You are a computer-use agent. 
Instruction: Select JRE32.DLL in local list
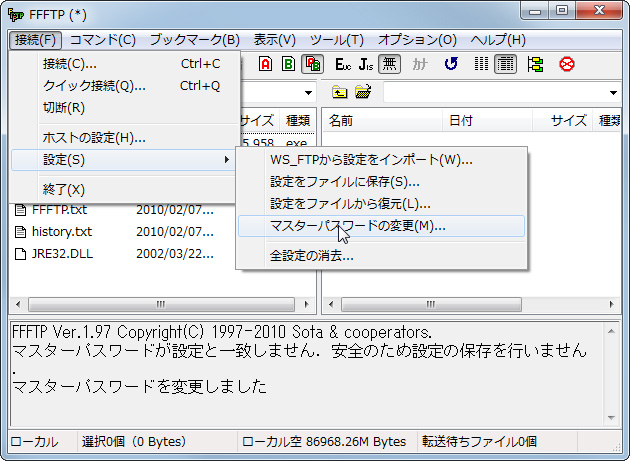point(62,254)
